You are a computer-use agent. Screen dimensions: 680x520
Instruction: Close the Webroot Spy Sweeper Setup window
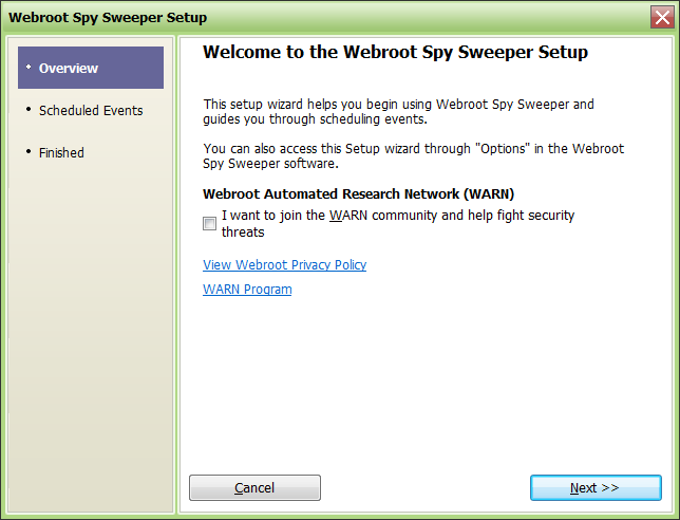point(661,17)
